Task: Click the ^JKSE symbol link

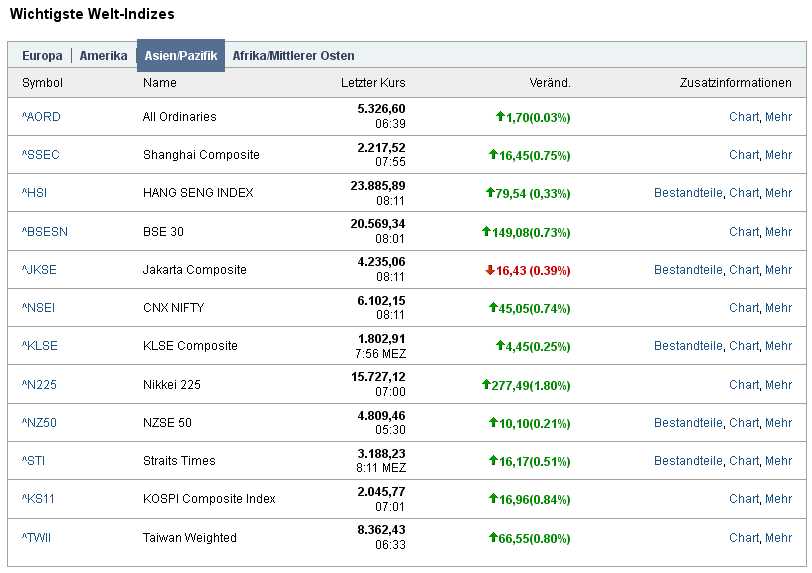Action: tap(39, 270)
